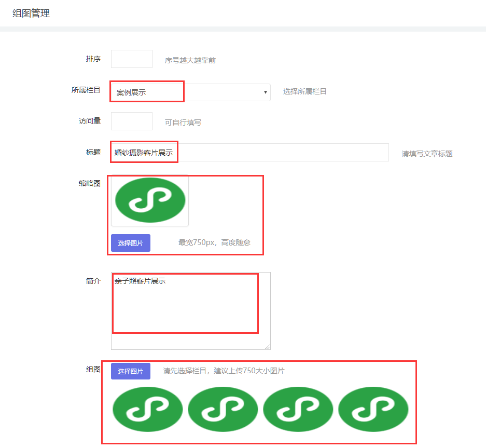486x448 pixels.
Task: Click the 简介 description textarea
Action: (x=191, y=311)
